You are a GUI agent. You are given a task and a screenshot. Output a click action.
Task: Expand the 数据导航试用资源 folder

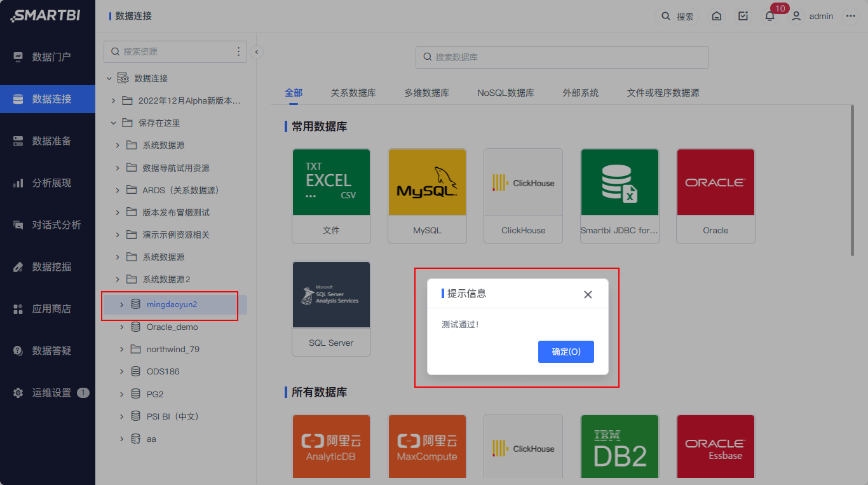click(118, 168)
